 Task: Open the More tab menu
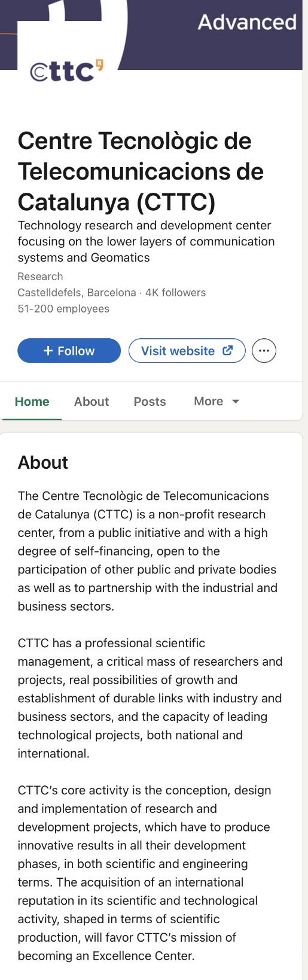pyautogui.click(x=216, y=402)
